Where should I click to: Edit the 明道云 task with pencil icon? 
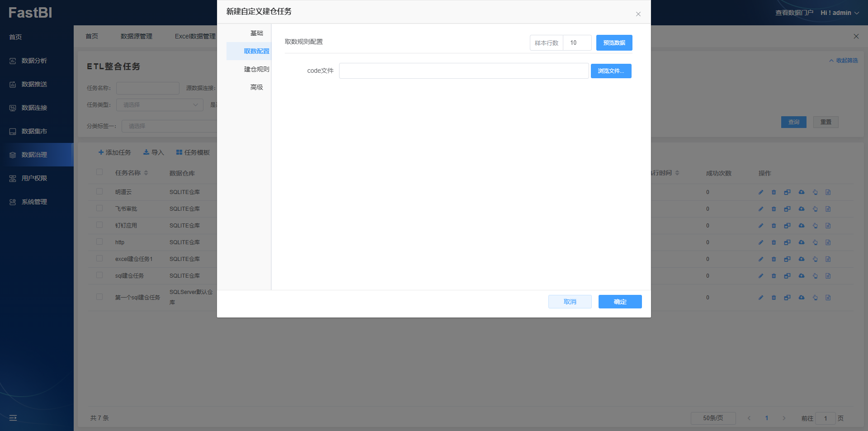click(x=761, y=192)
